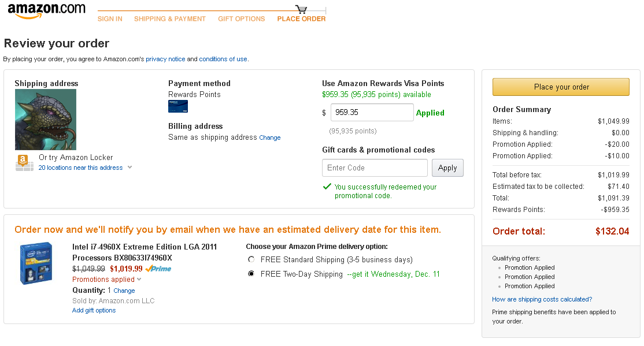This screenshot has width=644, height=346.
Task: Apply the promotional code
Action: [447, 168]
